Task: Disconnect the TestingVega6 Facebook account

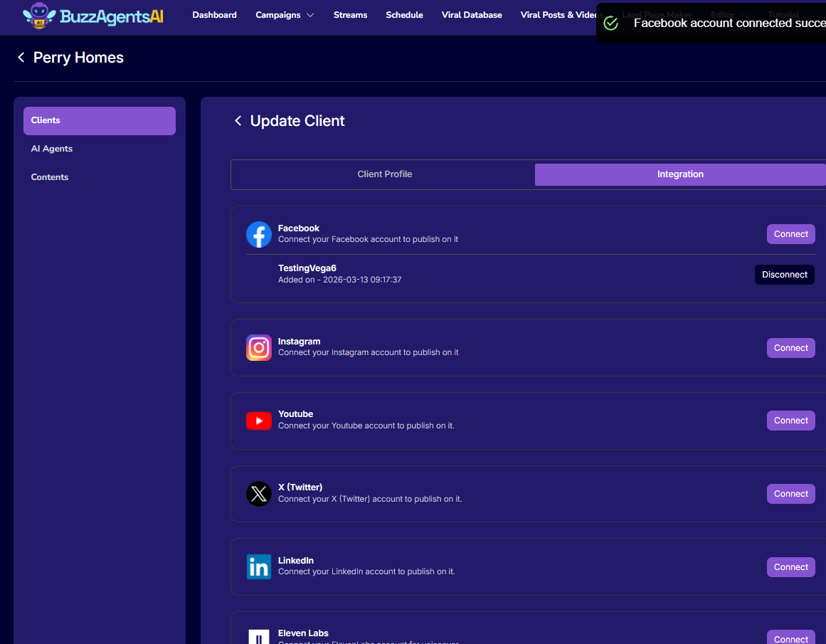Action: click(x=784, y=275)
